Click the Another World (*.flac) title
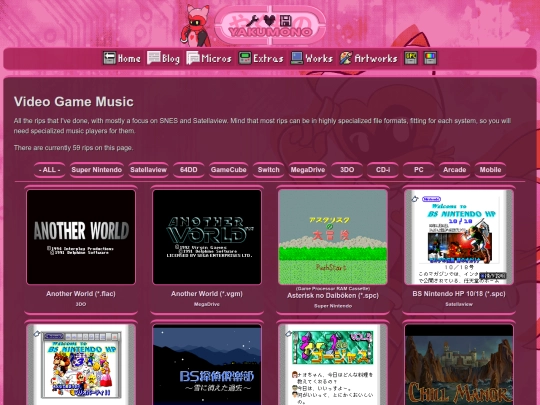The width and height of the screenshot is (540, 405). coord(81,294)
